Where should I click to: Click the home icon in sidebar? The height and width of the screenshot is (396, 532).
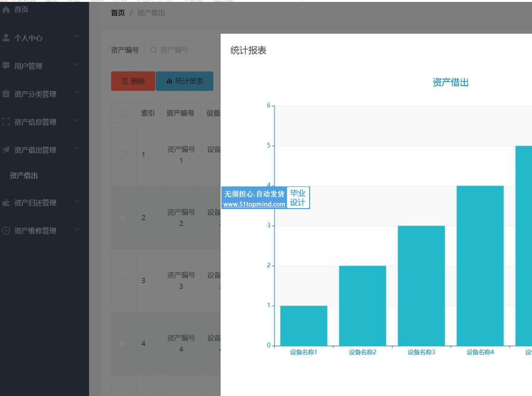coord(6,10)
